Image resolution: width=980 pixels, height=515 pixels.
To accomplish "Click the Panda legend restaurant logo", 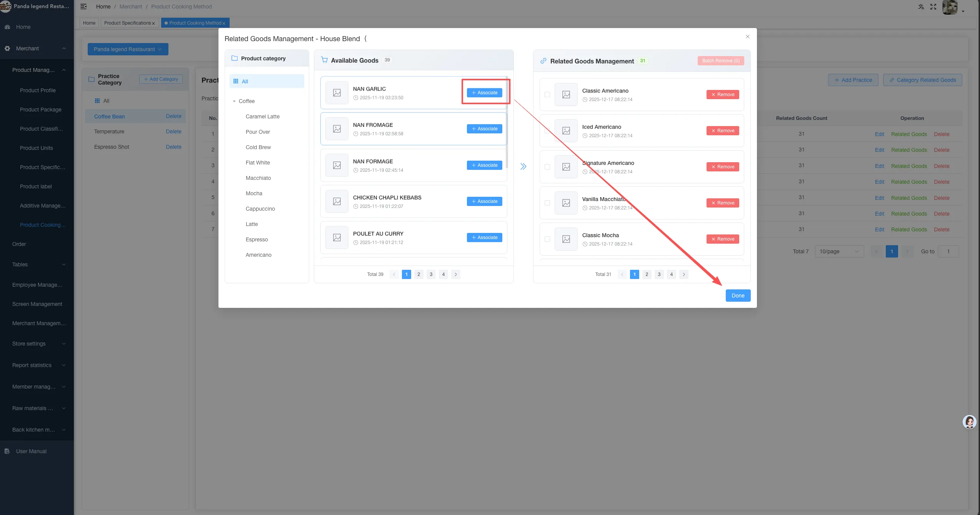I will coord(6,6).
